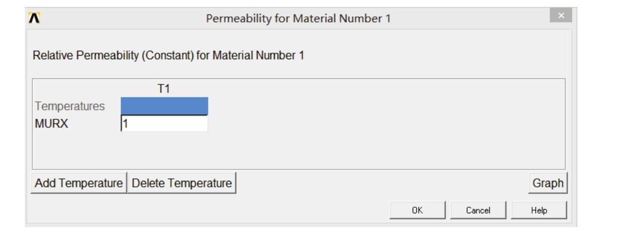
Task: Click the ANSYS logo icon in title bar
Action: [x=34, y=18]
